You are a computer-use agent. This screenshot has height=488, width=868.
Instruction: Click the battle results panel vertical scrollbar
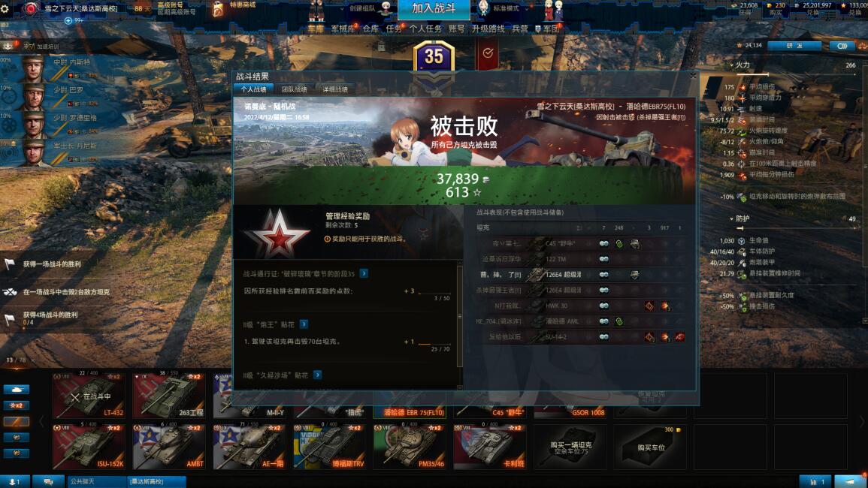tap(459, 317)
